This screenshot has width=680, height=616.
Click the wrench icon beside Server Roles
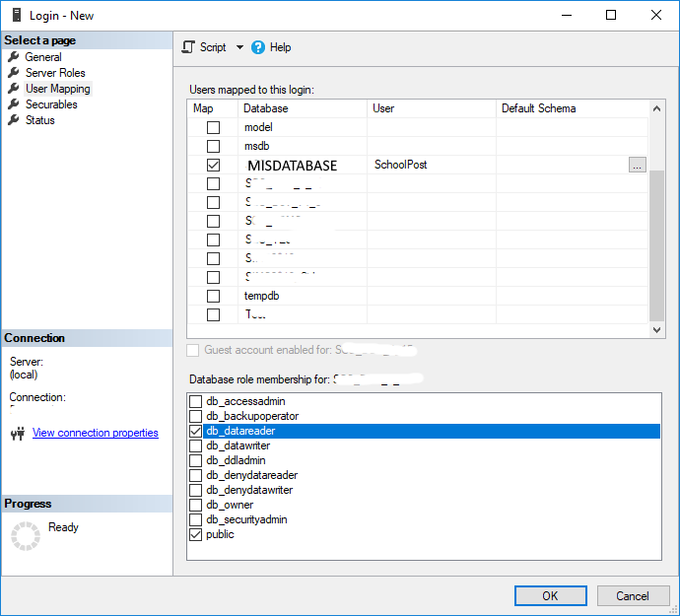point(14,73)
